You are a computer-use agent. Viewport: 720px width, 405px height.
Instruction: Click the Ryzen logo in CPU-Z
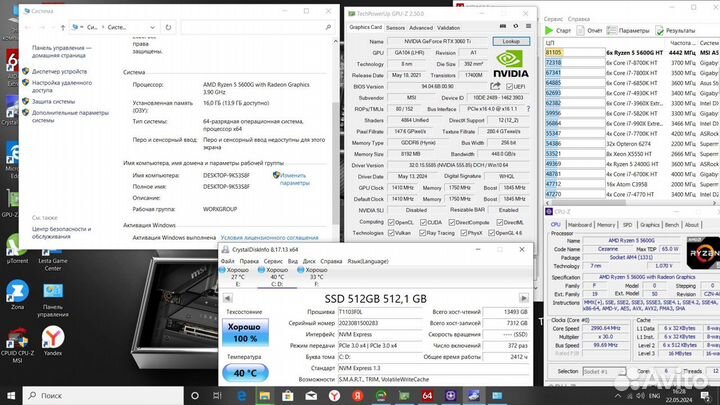[703, 253]
